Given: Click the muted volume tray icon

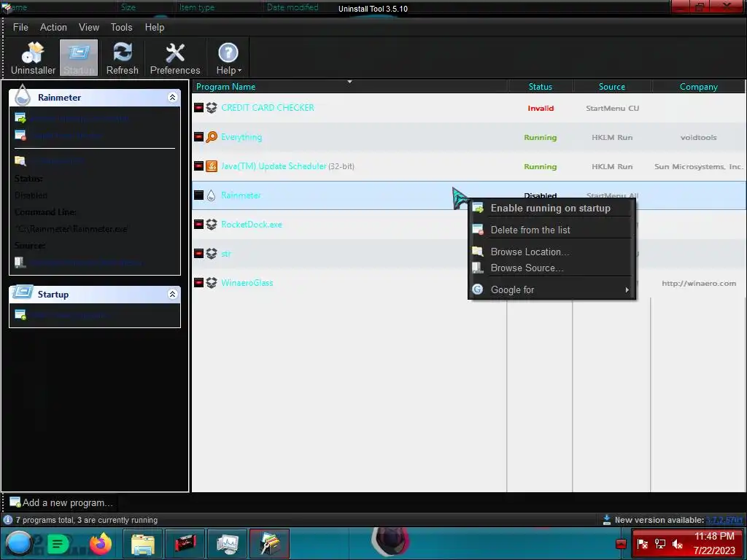Looking at the screenshot, I should pyautogui.click(x=678, y=544).
